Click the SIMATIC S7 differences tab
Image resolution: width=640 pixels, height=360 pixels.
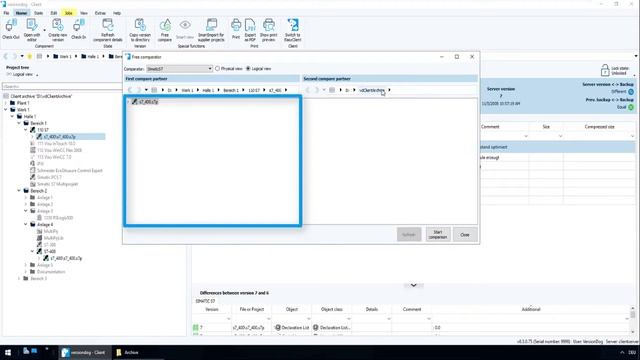205,301
